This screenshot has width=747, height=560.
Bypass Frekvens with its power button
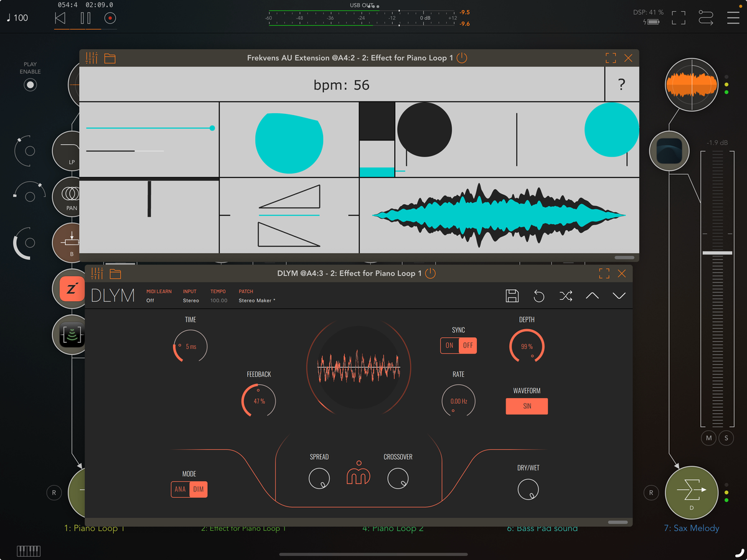461,58
